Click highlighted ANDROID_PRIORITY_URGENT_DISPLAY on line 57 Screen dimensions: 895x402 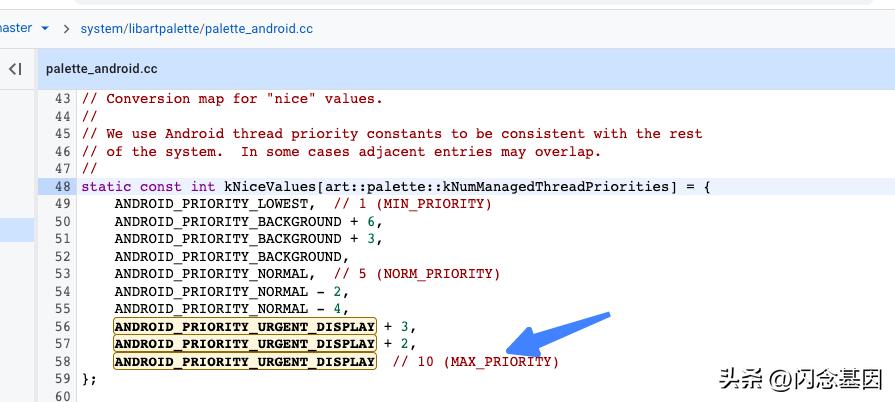pyautogui.click(x=245, y=344)
